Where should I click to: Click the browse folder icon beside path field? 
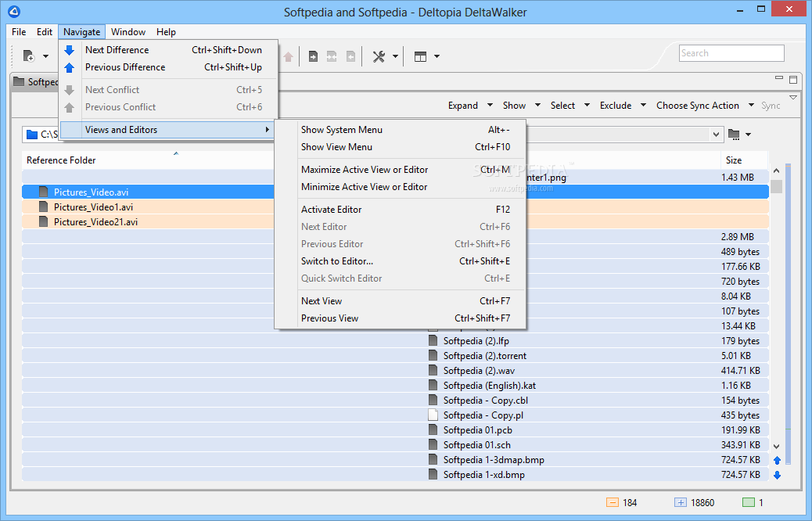(x=734, y=134)
